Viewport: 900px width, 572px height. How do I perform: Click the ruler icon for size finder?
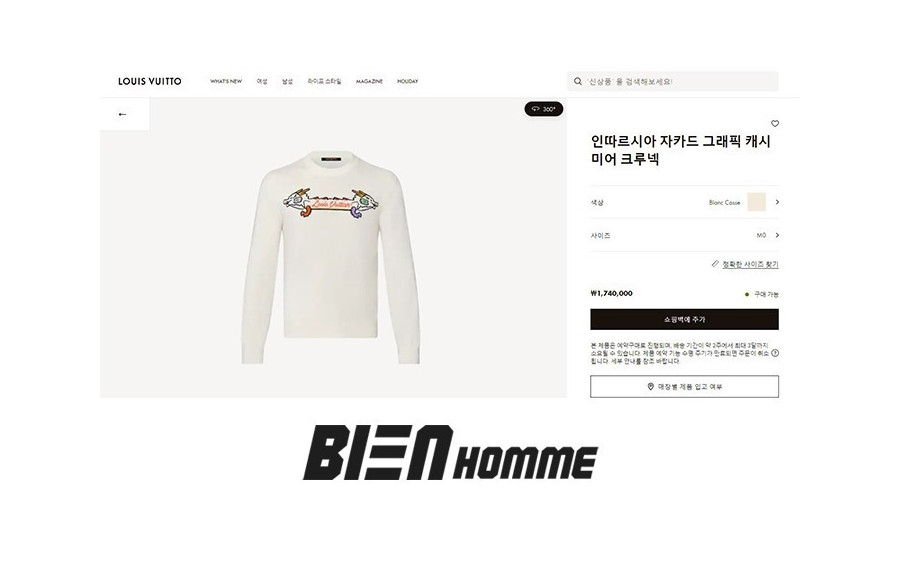(715, 264)
